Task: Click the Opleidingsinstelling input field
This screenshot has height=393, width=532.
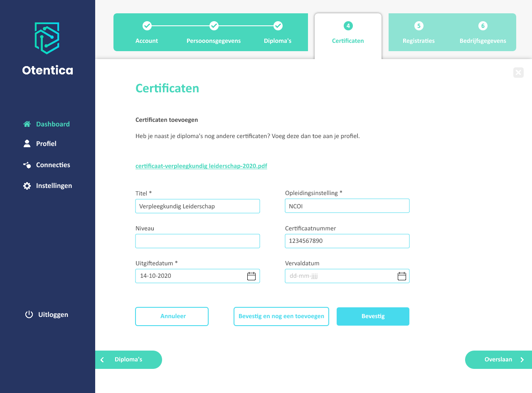Action: point(347,206)
